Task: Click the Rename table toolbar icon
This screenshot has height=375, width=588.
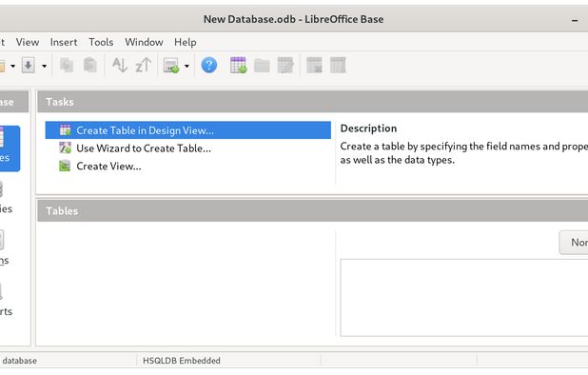Action: click(x=338, y=66)
